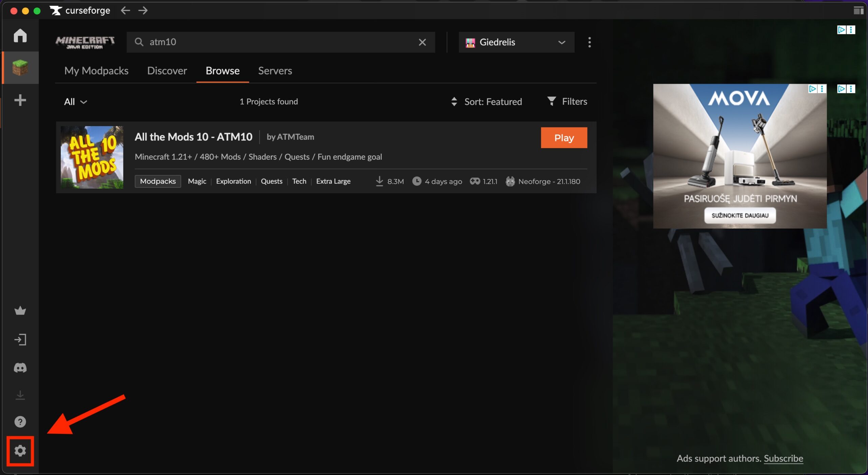This screenshot has width=868, height=475.
Task: Click the Extra Large category tag
Action: (333, 181)
